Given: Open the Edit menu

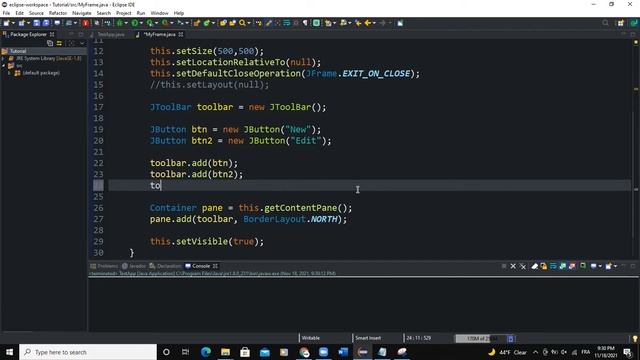Looking at the screenshot, I should pos(19,13).
